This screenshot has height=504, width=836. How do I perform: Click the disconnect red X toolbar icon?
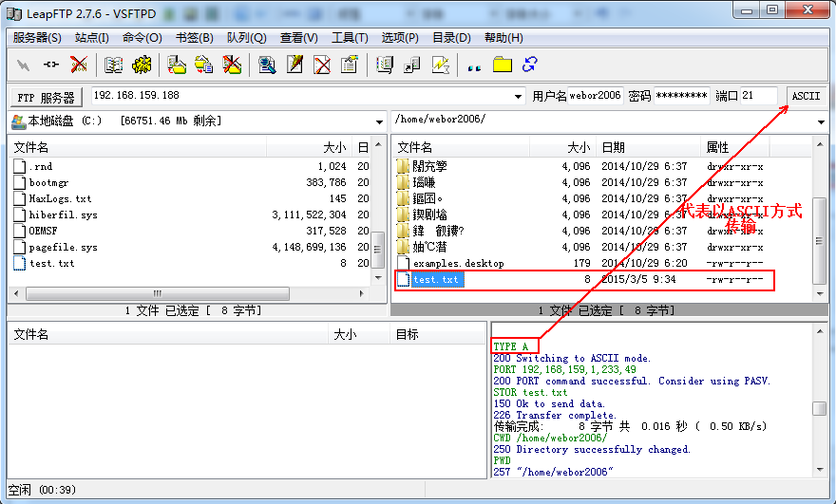[79, 65]
